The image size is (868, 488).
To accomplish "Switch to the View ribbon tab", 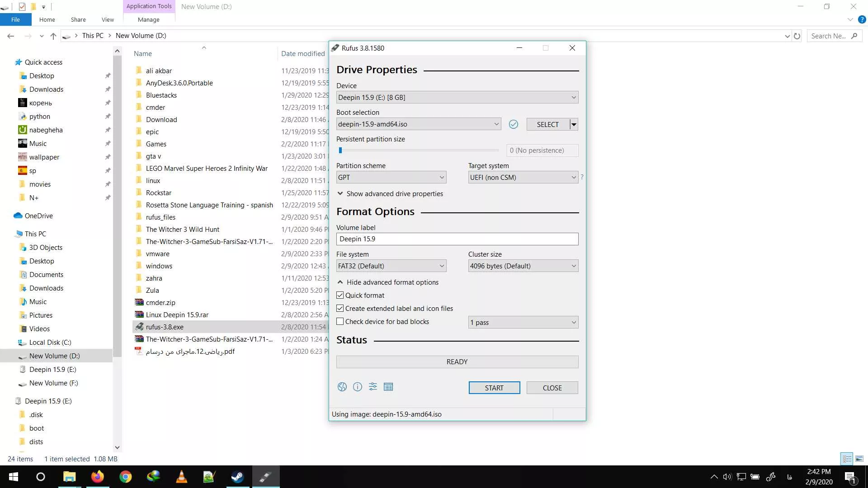I will pyautogui.click(x=108, y=19).
